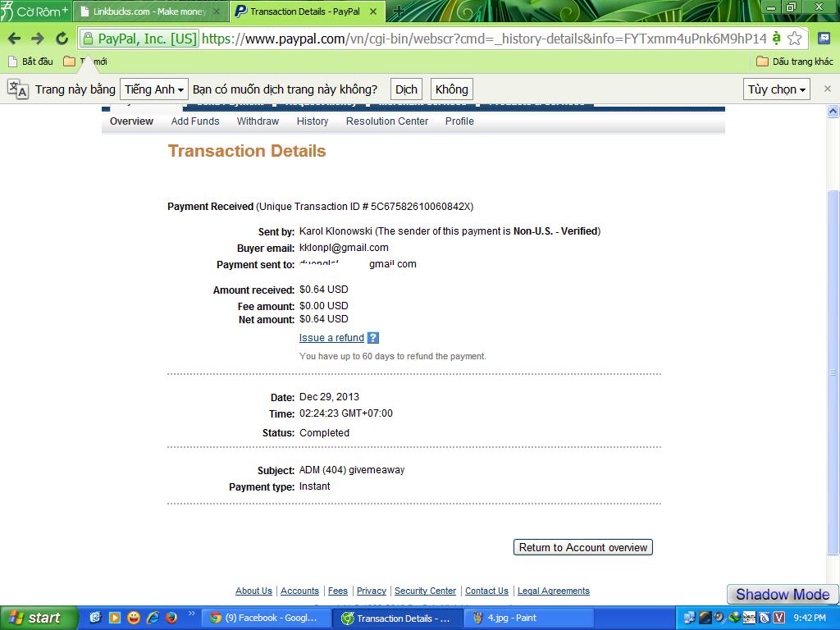Open the Legal Agreements footer link
Image resolution: width=840 pixels, height=630 pixels.
pos(554,591)
